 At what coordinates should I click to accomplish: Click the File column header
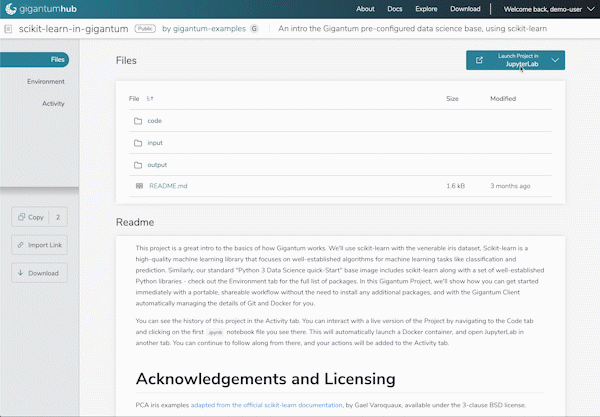134,99
